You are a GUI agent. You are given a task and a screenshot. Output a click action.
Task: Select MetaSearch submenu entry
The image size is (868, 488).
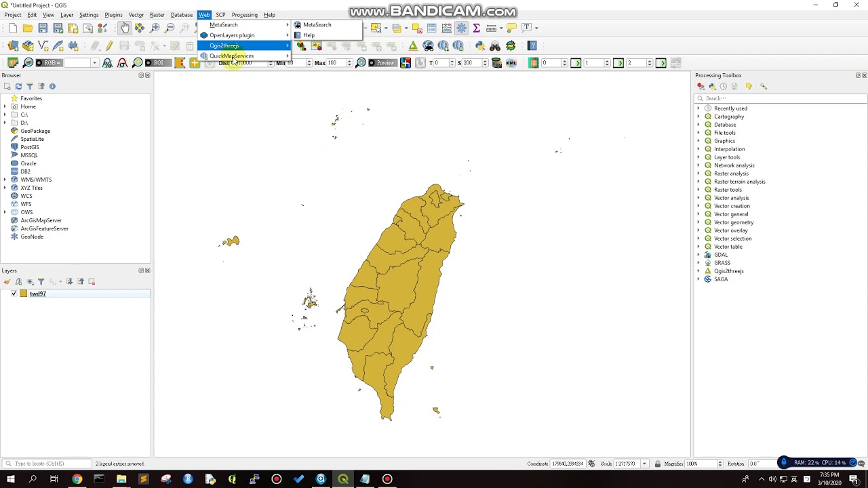325,25
